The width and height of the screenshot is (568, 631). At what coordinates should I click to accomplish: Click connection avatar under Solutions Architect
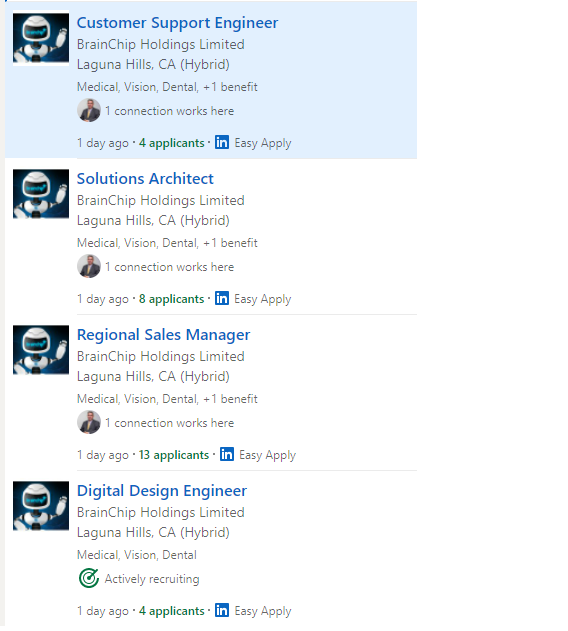coord(89,266)
